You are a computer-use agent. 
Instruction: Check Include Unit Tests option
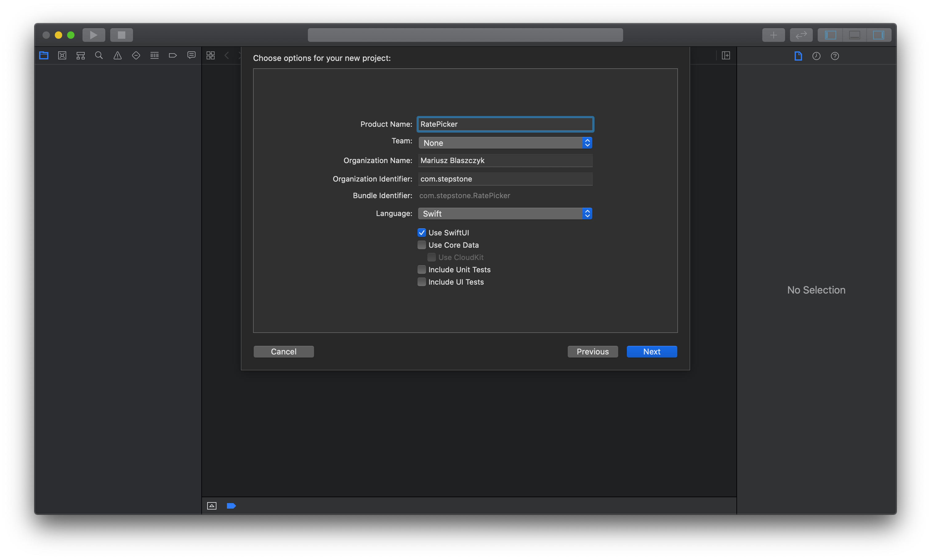point(422,270)
